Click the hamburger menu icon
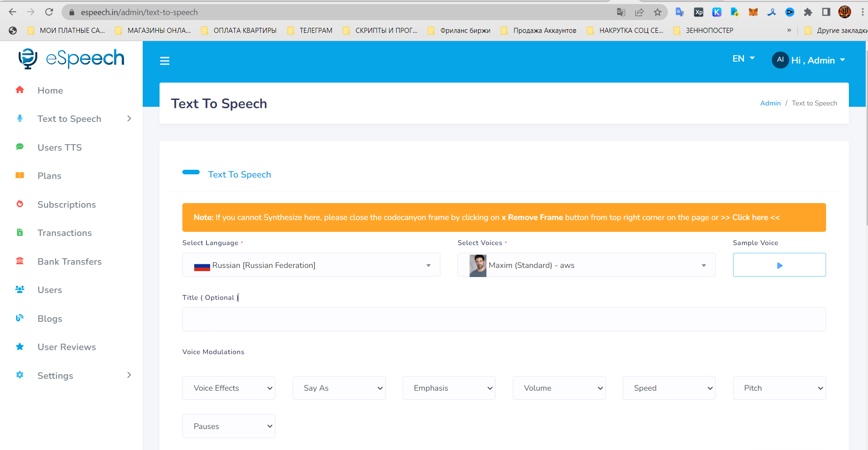 click(165, 61)
